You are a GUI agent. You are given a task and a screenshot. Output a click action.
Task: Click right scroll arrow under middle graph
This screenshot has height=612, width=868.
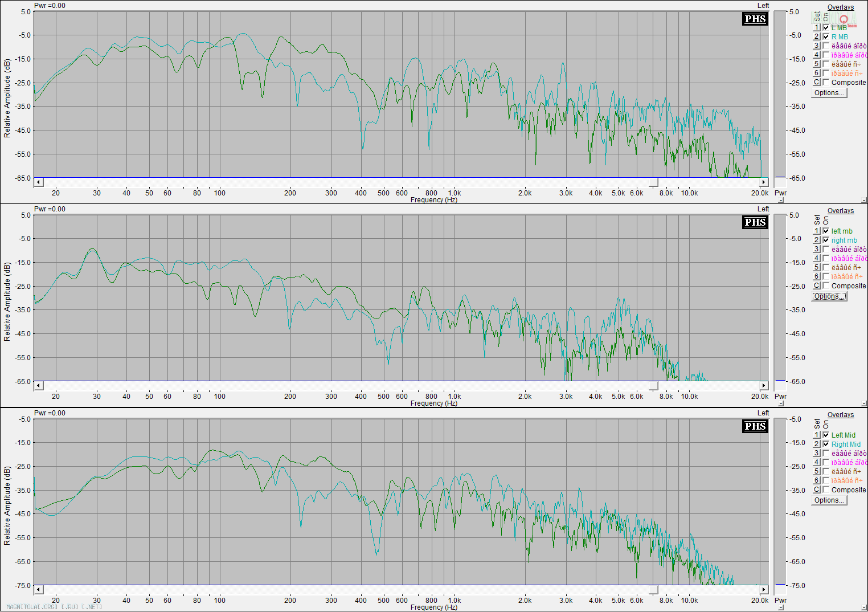pyautogui.click(x=764, y=386)
